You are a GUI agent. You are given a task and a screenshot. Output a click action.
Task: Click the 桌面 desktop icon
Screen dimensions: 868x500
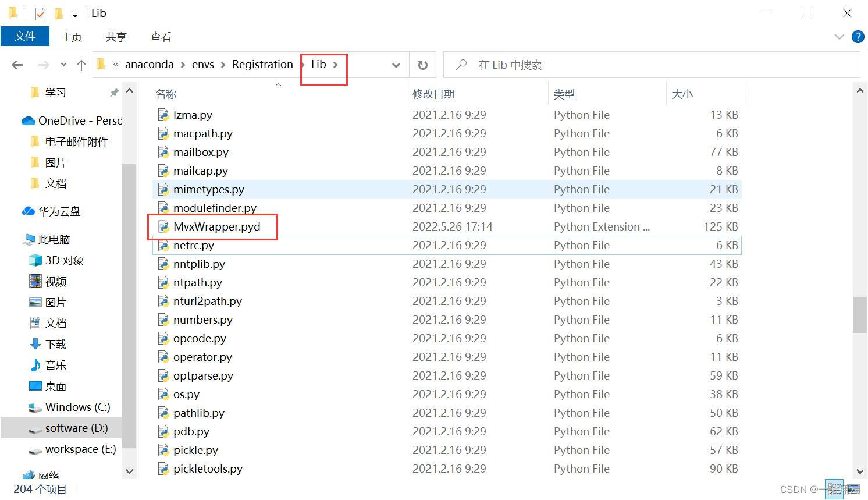35,386
